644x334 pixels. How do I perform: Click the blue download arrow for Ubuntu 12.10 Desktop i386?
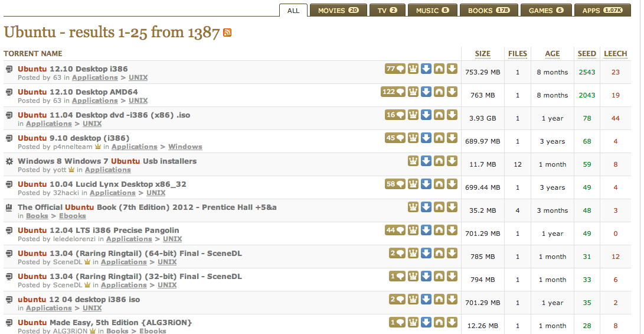point(426,69)
